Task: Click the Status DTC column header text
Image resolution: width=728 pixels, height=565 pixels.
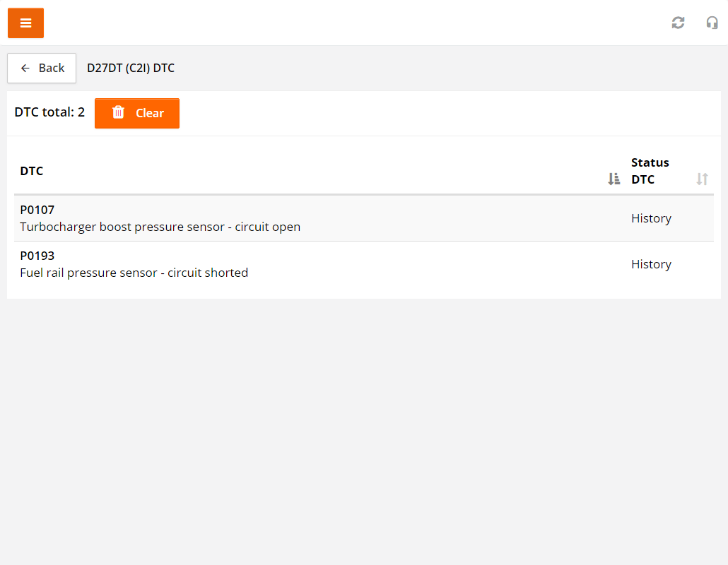Action: [650, 171]
